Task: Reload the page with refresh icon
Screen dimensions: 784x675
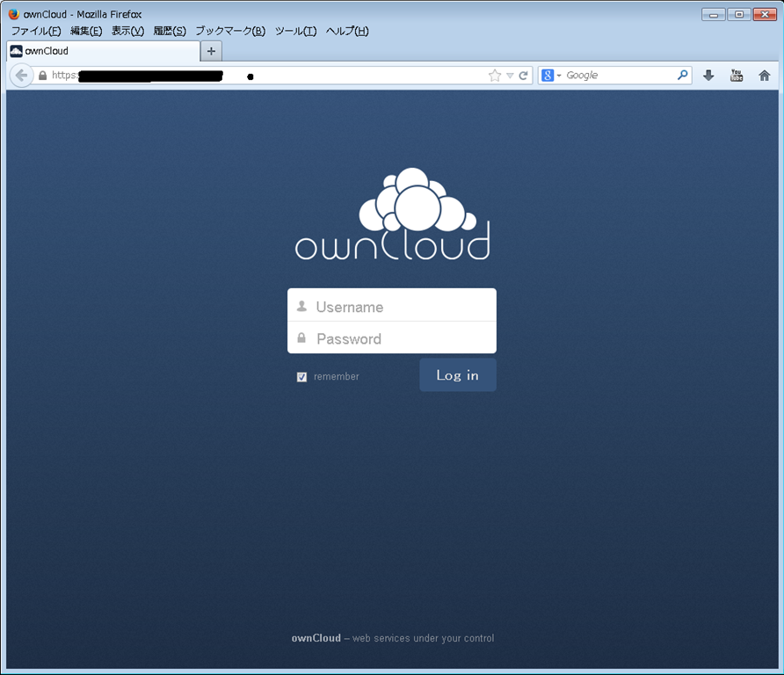Action: pyautogui.click(x=524, y=76)
